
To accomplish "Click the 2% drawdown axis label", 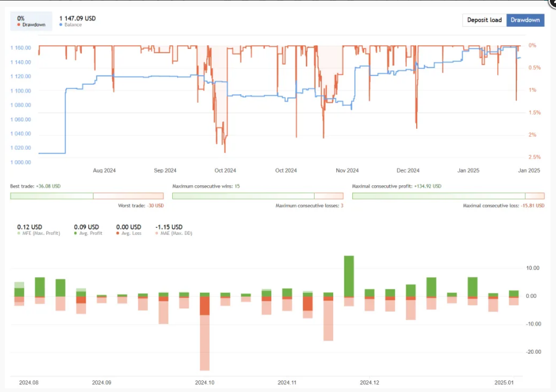I will 532,135.
